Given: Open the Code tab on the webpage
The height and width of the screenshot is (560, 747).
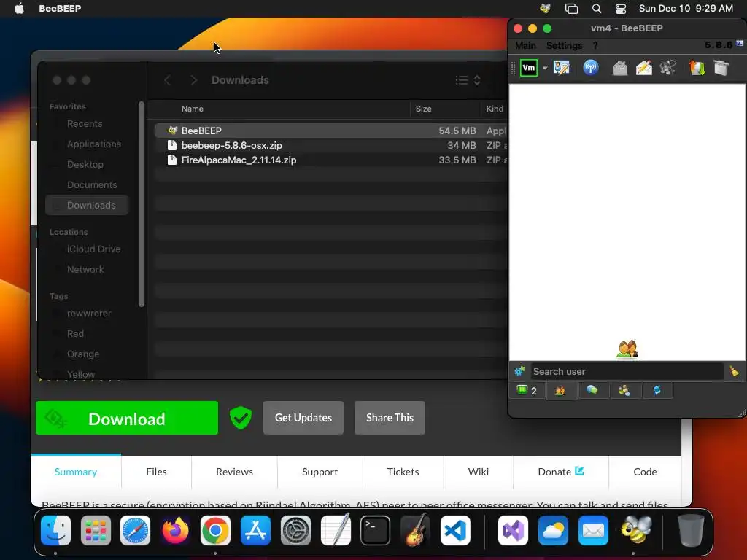Looking at the screenshot, I should coord(645,472).
